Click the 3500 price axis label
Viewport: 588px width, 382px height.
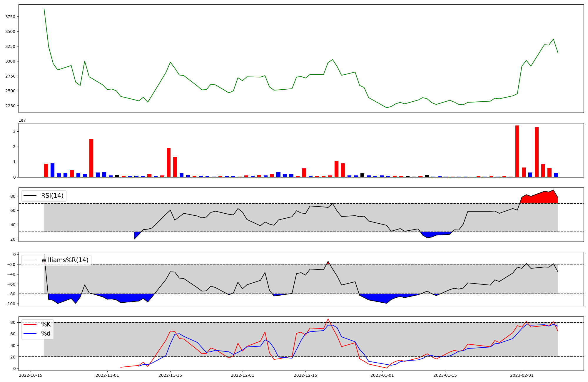pyautogui.click(x=11, y=31)
